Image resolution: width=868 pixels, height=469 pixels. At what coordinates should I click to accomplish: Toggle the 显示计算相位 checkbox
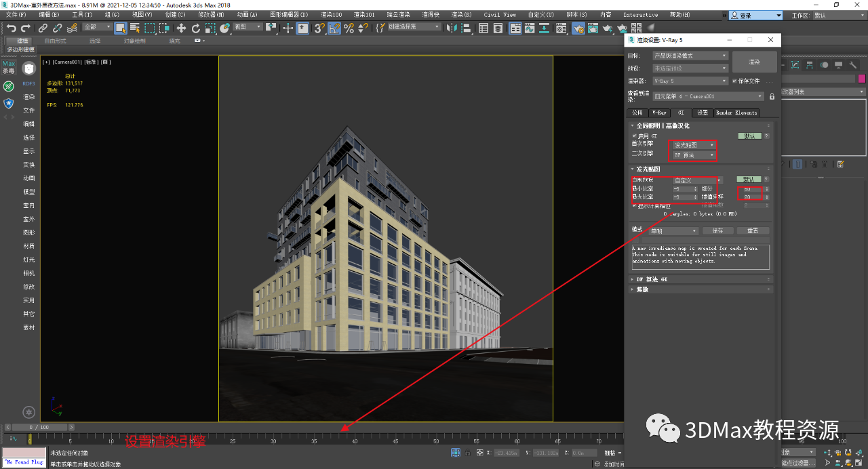(633, 205)
